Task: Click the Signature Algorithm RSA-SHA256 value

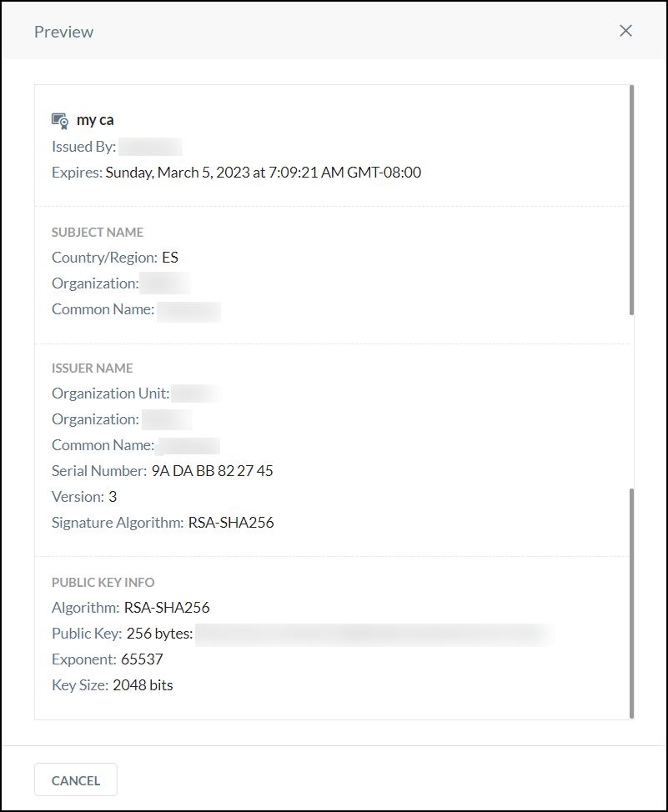Action: pyautogui.click(x=231, y=523)
